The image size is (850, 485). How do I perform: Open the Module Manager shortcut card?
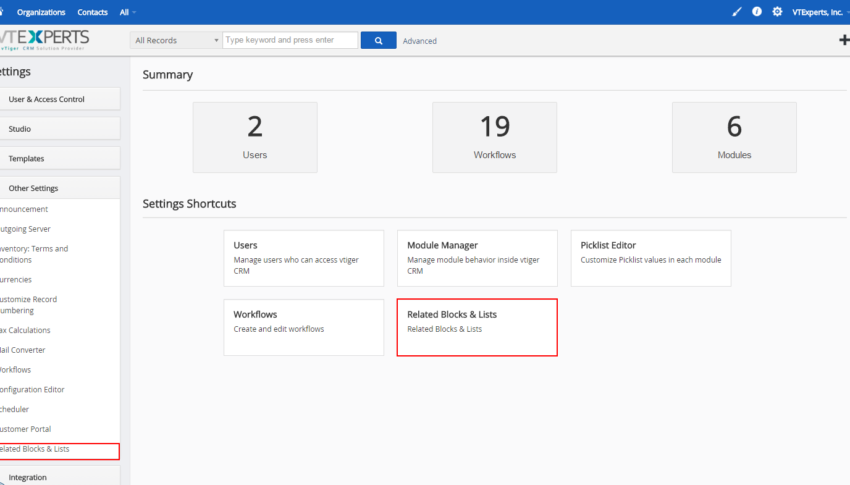click(x=477, y=258)
